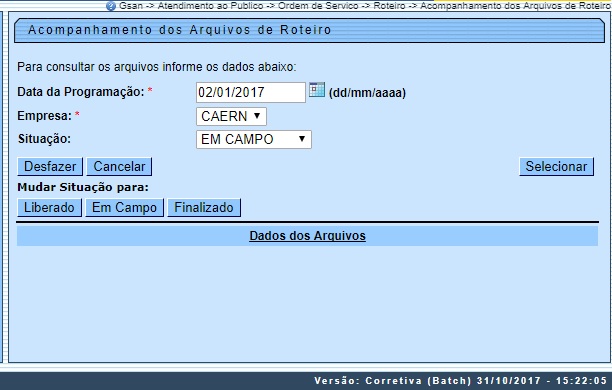Click the Desfazer button
This screenshot has height=390, width=612.
[50, 167]
